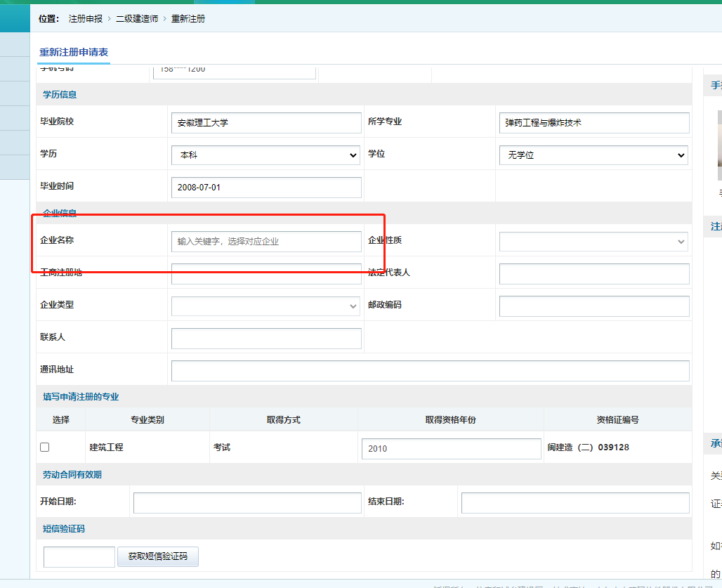722x588 pixels.
Task: Click the 开始日期 contract date field
Action: click(x=247, y=503)
